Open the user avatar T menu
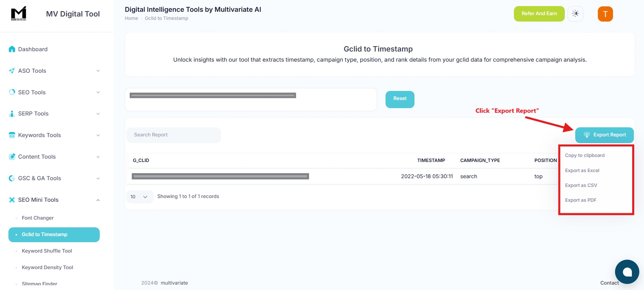 [605, 14]
